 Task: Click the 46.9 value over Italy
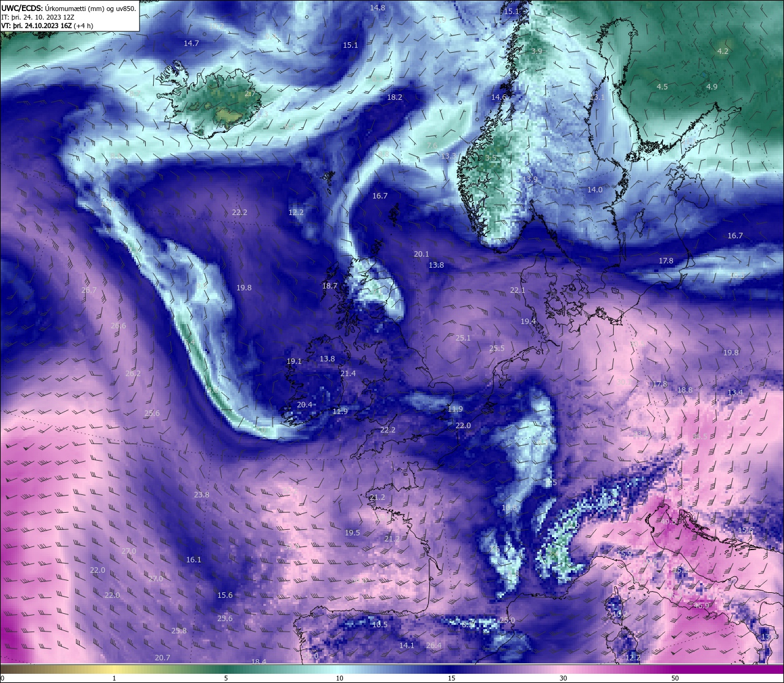(701, 606)
